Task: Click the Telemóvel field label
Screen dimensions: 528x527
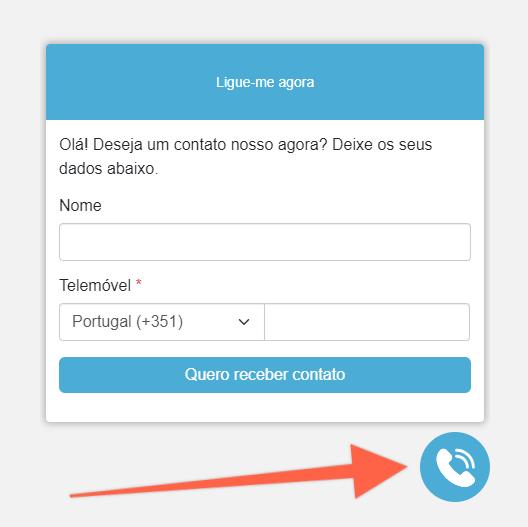Action: [x=95, y=285]
